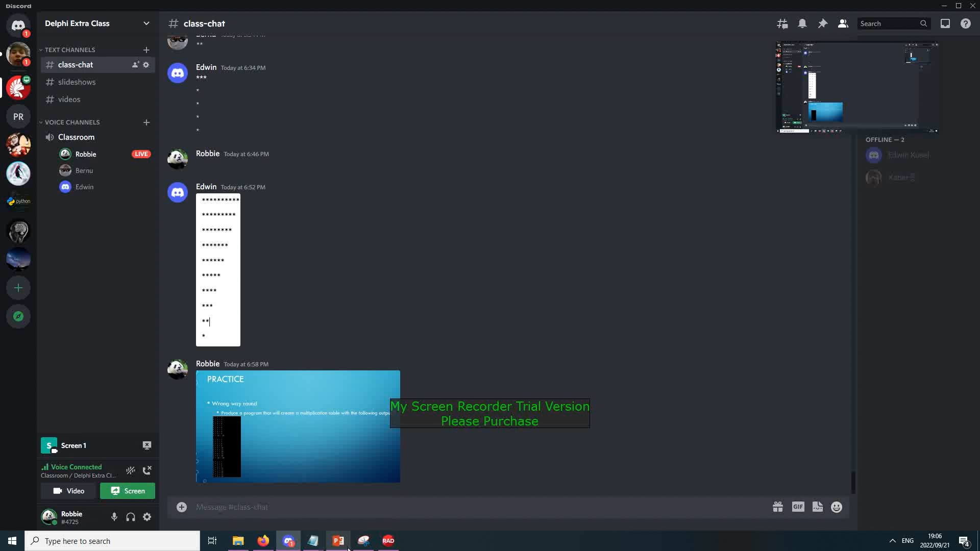The image size is (980, 551).
Task: Edit class-chat channel settings gear
Action: (x=146, y=65)
